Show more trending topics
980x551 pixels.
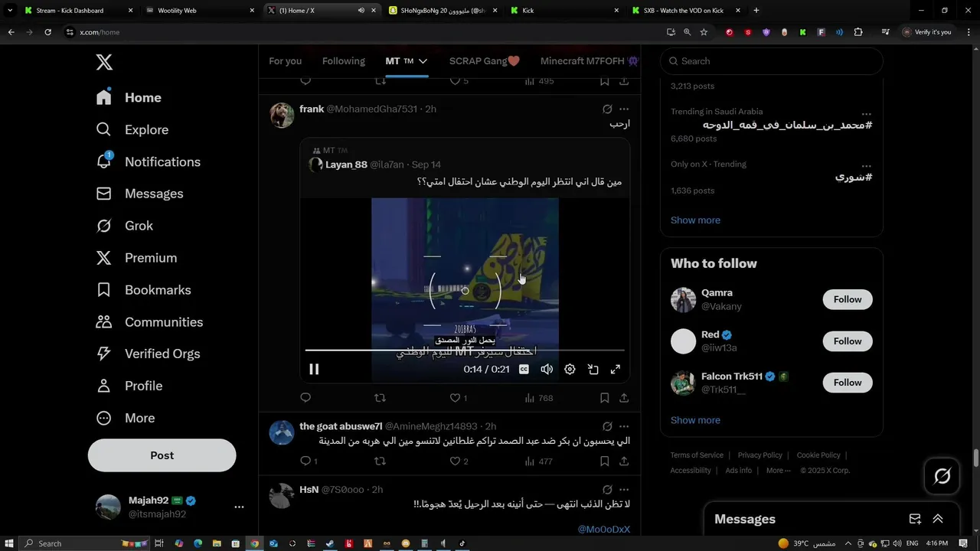click(x=695, y=220)
